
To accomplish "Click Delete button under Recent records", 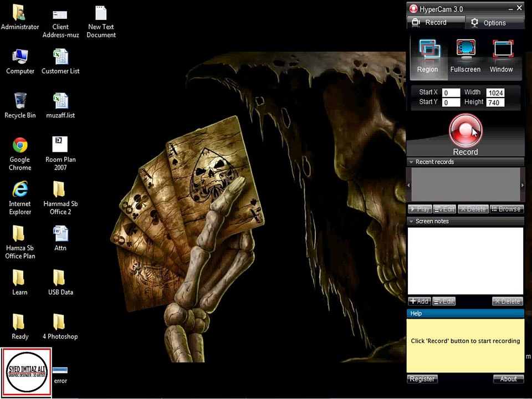I will tap(473, 209).
